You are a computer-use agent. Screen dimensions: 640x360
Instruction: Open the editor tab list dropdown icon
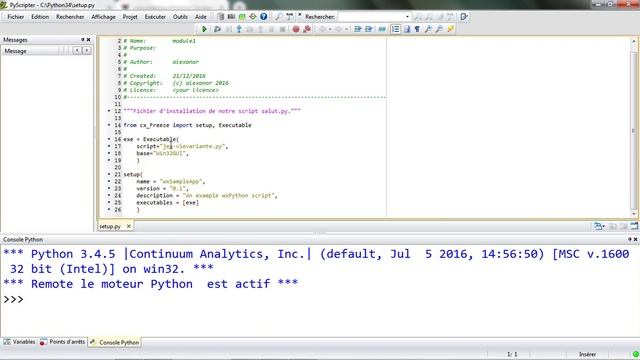coord(599,226)
